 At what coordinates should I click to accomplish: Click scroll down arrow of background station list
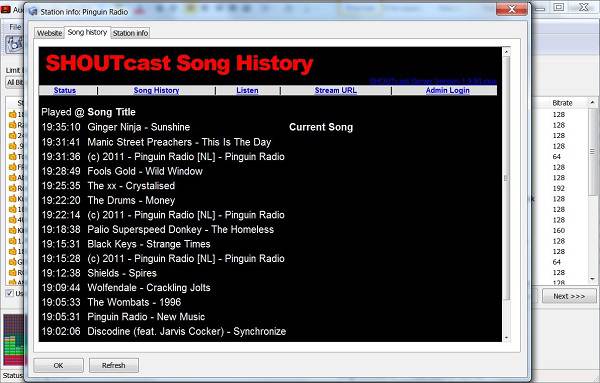[592, 279]
